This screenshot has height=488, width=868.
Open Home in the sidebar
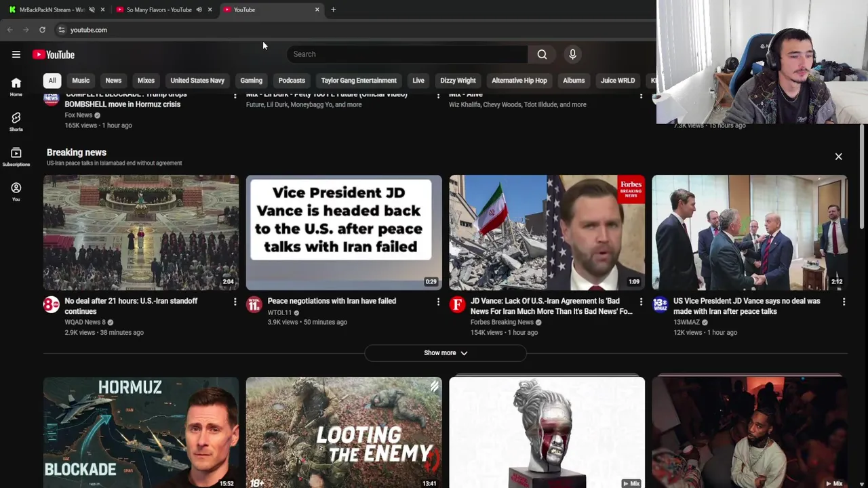point(16,86)
